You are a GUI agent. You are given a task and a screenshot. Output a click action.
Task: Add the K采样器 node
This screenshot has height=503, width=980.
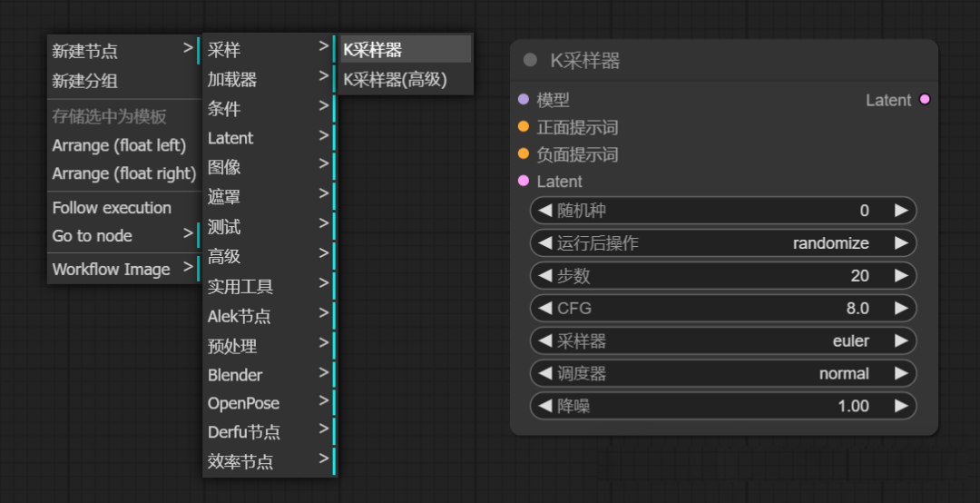coord(407,49)
